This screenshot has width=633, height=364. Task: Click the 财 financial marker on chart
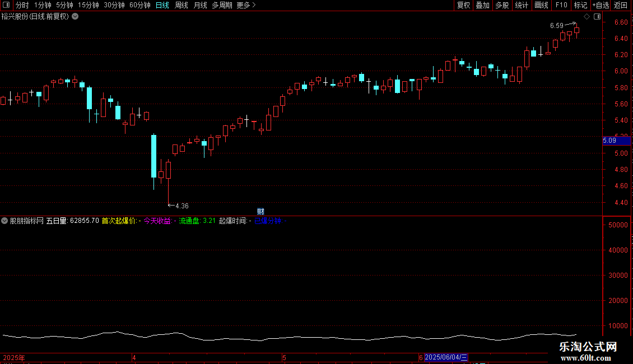click(261, 212)
